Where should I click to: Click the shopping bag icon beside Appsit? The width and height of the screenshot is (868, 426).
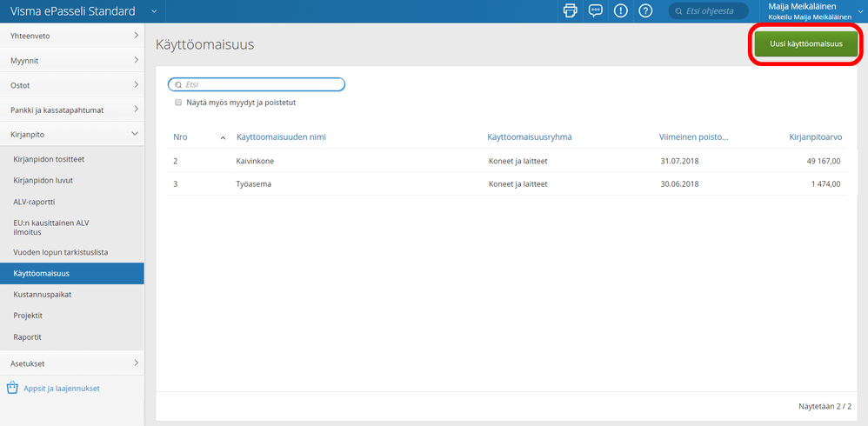click(x=12, y=388)
